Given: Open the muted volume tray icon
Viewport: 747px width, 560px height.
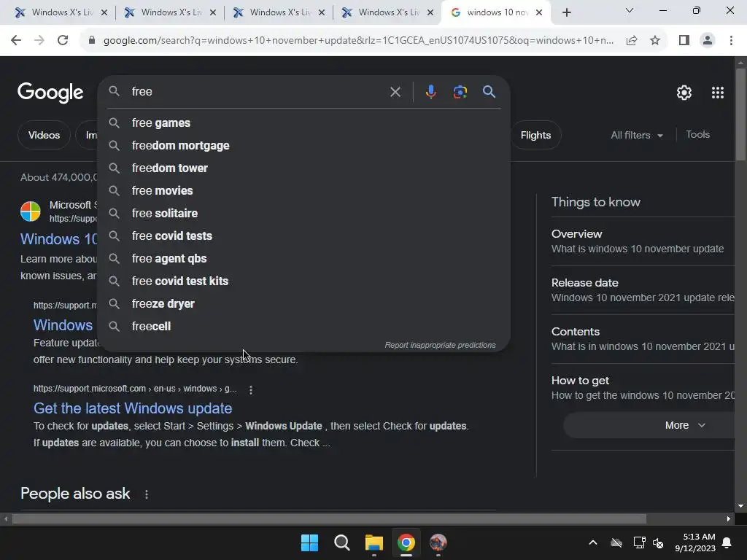Looking at the screenshot, I should point(659,542).
